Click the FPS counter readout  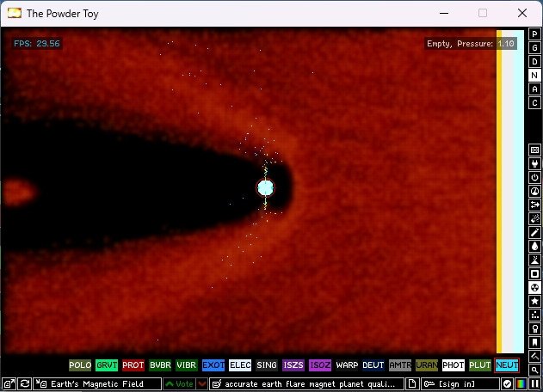coord(37,44)
